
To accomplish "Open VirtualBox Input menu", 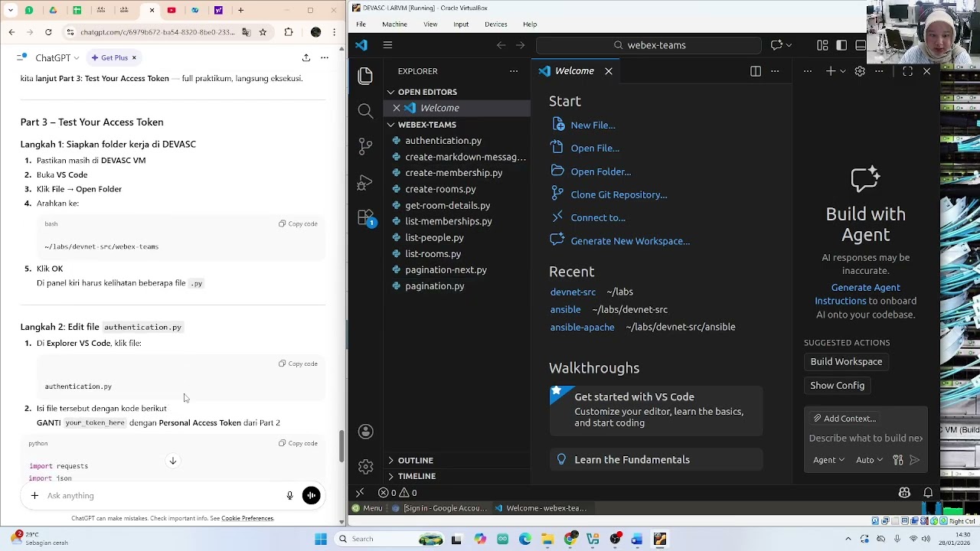I will [x=461, y=24].
